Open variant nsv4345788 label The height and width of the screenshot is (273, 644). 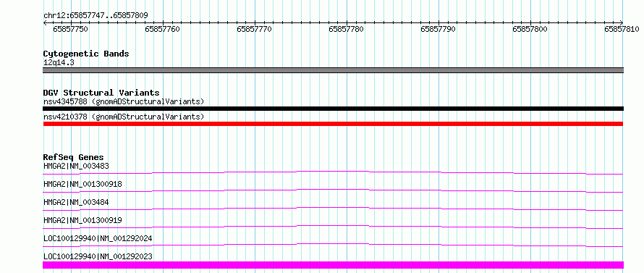pos(124,101)
